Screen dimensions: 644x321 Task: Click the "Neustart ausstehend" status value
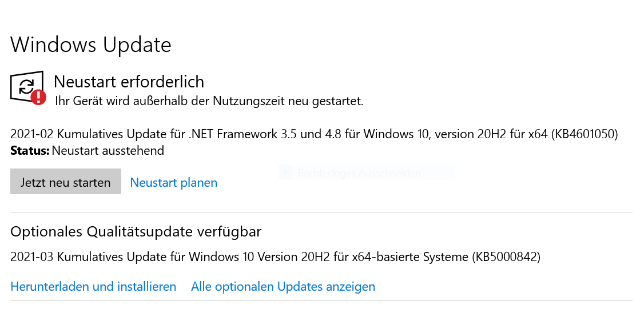pos(108,151)
